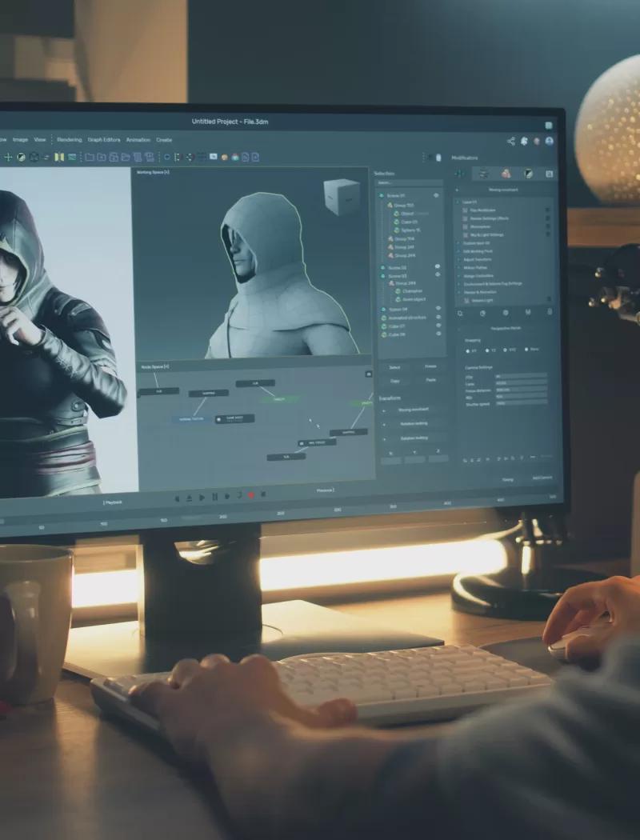Viewport: 640px width, 840px height.
Task: Click the view orientation cube in Working Space
Action: 341,197
